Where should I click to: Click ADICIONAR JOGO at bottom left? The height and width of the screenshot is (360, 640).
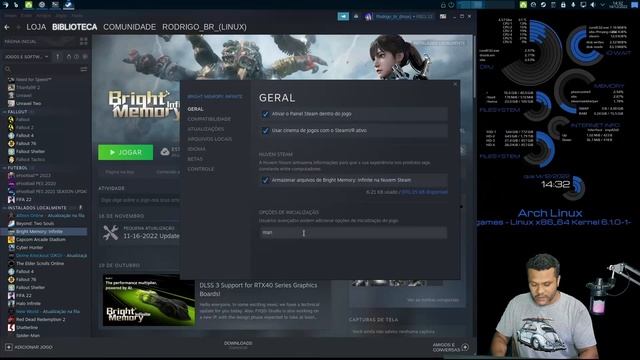pos(29,347)
